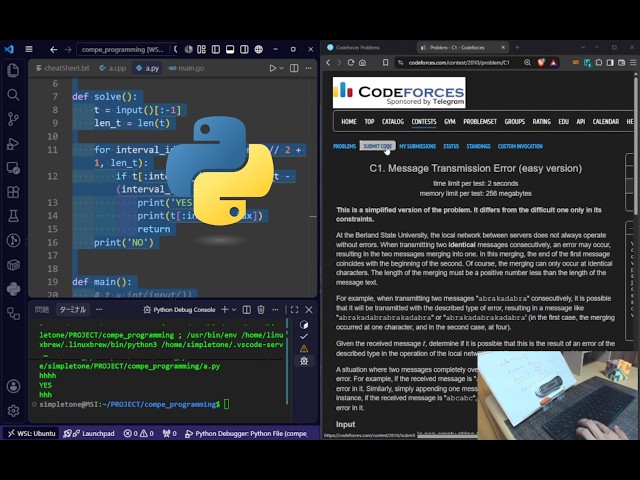640x480 pixels.
Task: Open the Run and Debug view
Action: pos(13,143)
